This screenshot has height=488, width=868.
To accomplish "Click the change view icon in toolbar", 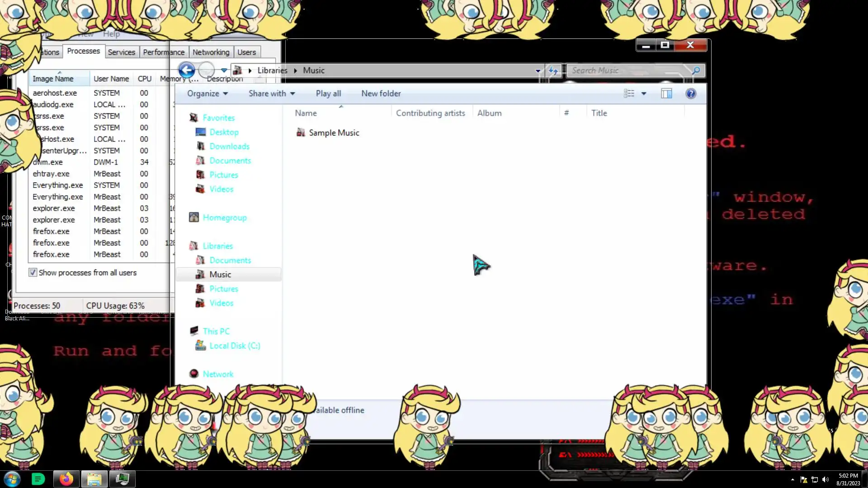I will tap(629, 94).
